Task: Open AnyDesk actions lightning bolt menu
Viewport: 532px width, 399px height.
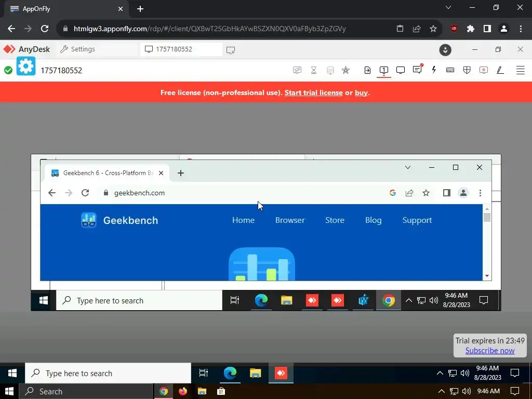Action: tap(434, 70)
